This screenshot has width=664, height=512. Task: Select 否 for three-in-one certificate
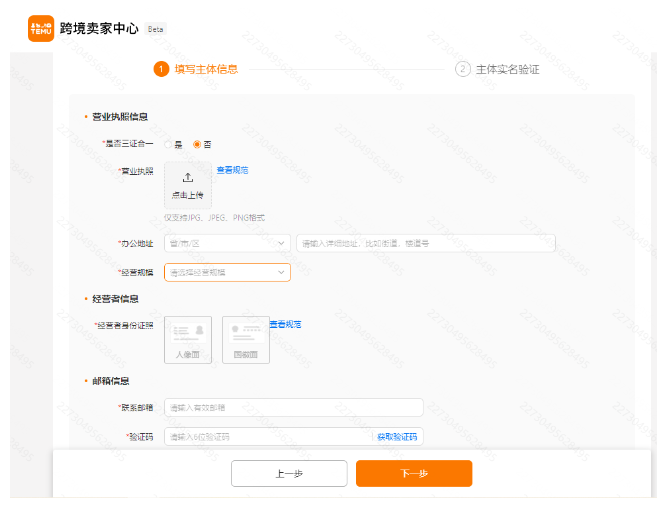tap(197, 144)
